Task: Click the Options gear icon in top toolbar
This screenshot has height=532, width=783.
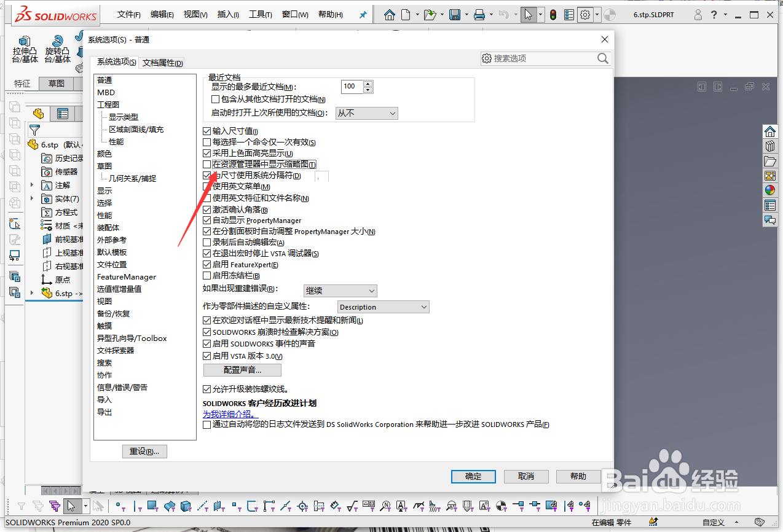Action: coord(585,15)
